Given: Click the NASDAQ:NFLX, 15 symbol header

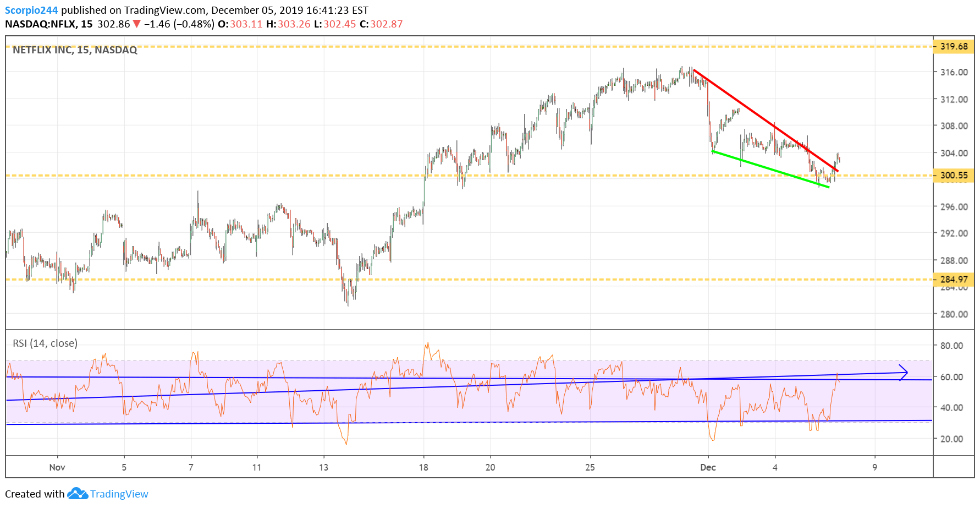Looking at the screenshot, I should [x=49, y=24].
